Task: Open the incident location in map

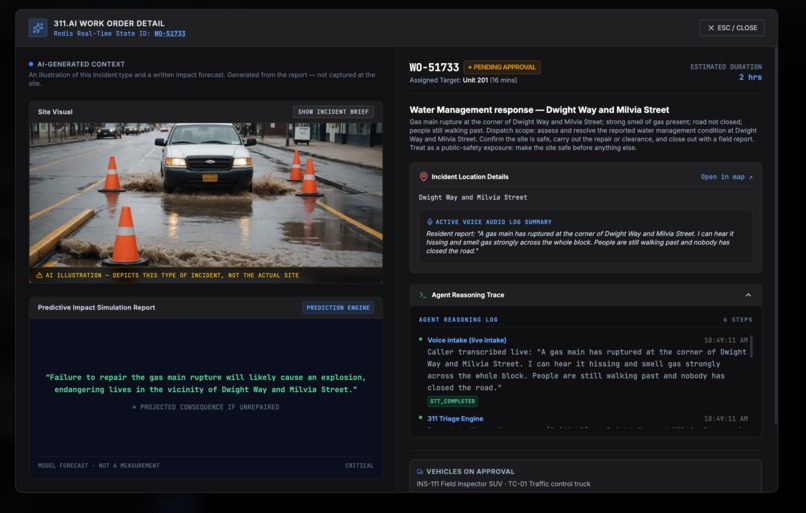Action: coord(726,177)
